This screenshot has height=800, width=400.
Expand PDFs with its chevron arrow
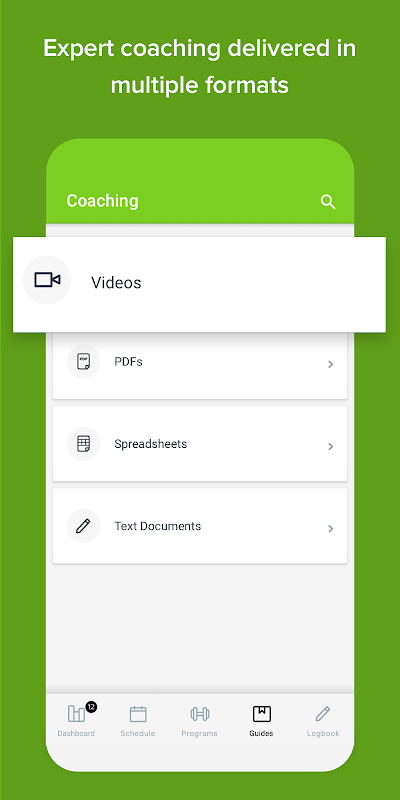click(331, 364)
